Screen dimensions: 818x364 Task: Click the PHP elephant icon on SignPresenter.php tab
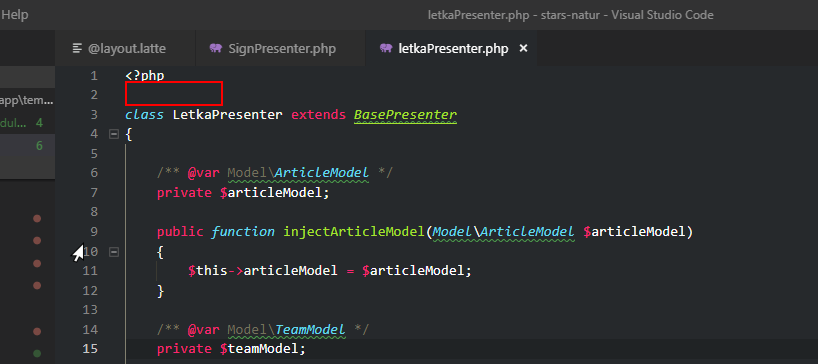point(215,48)
